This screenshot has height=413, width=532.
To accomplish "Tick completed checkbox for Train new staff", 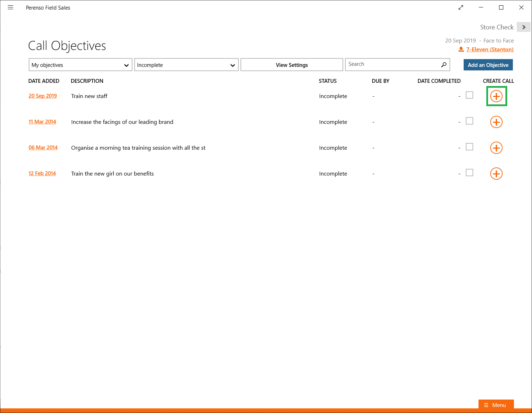I will coord(469,95).
